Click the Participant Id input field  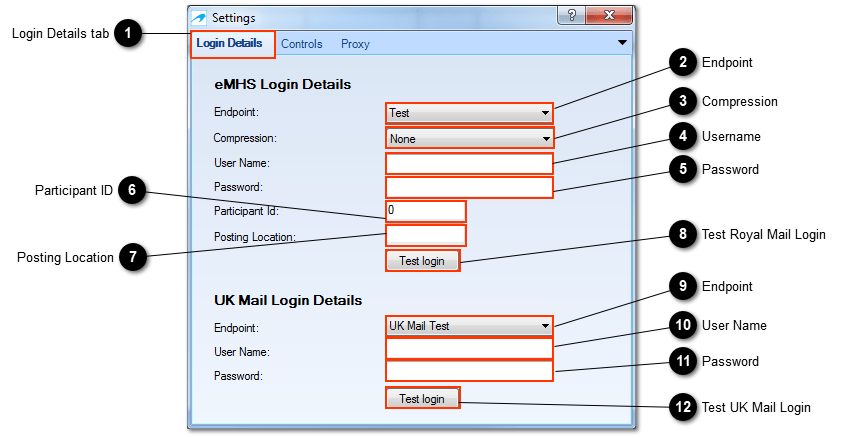[x=426, y=211]
